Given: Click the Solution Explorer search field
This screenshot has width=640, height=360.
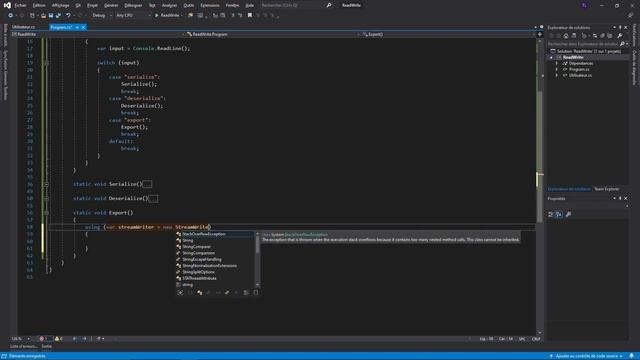Looking at the screenshot, I should [583, 44].
